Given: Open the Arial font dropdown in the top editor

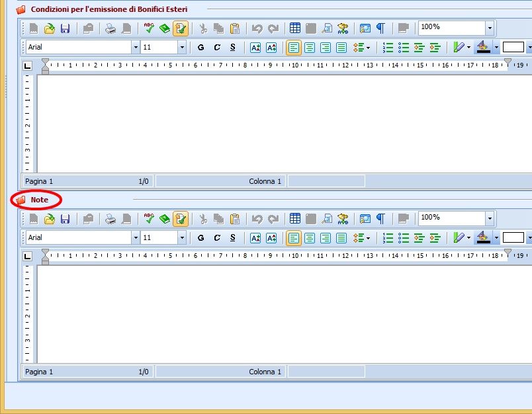Looking at the screenshot, I should [x=136, y=48].
